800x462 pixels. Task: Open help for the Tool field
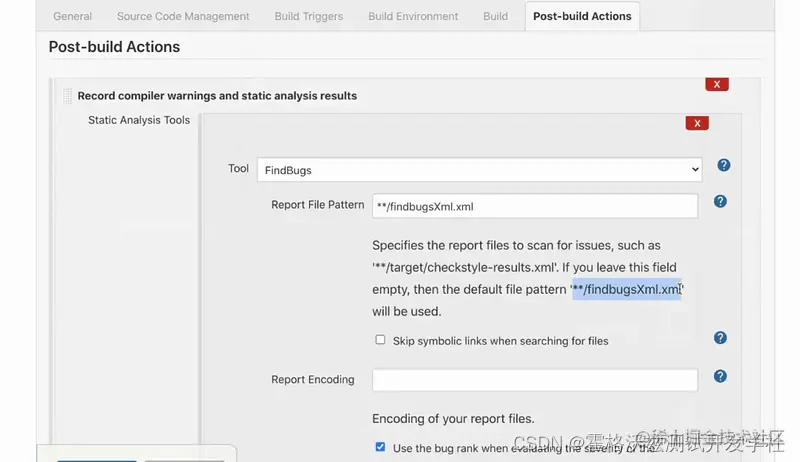pyautogui.click(x=724, y=166)
